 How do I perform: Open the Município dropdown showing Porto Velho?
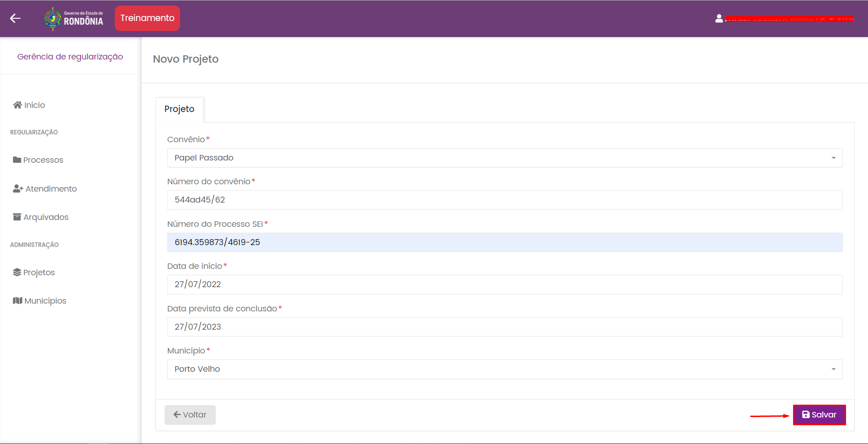(505, 369)
